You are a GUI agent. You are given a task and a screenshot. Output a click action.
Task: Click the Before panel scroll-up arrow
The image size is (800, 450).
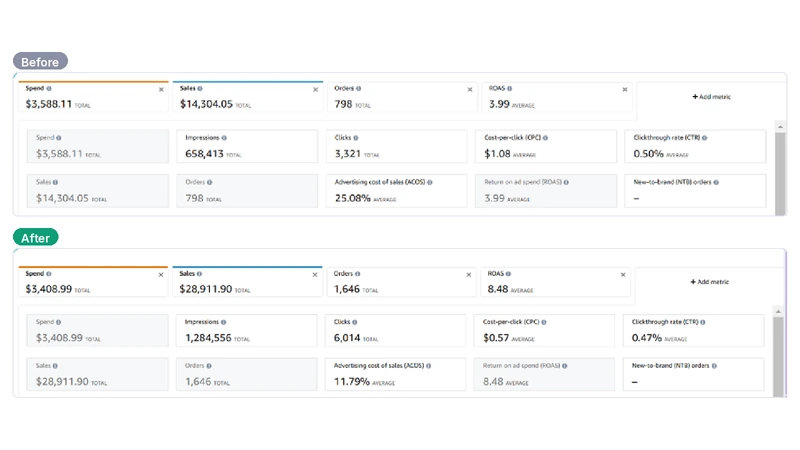coord(780,127)
